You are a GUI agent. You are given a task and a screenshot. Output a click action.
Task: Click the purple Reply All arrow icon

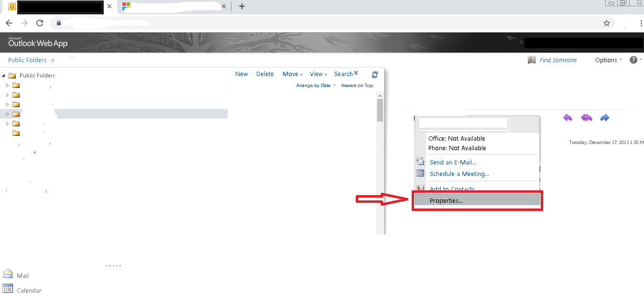coord(586,118)
